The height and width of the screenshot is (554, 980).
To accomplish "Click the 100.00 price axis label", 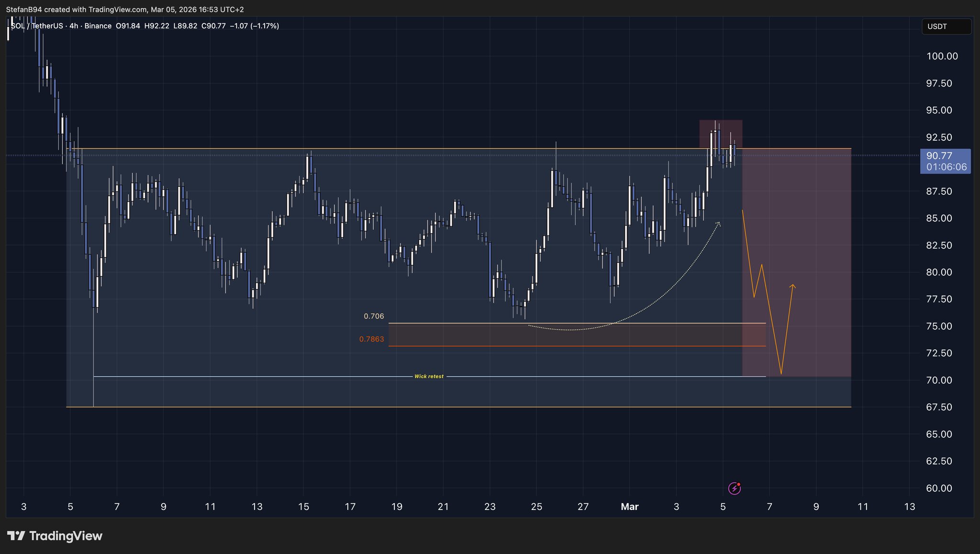I will pyautogui.click(x=942, y=56).
